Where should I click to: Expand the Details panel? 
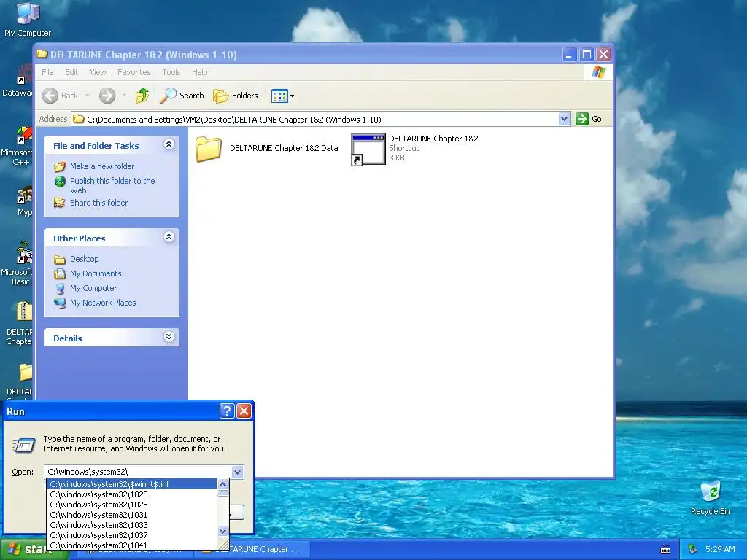pos(169,337)
